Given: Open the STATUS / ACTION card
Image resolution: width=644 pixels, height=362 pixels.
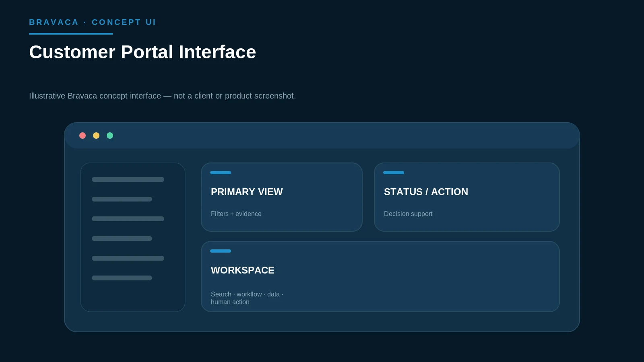Looking at the screenshot, I should coord(467,197).
